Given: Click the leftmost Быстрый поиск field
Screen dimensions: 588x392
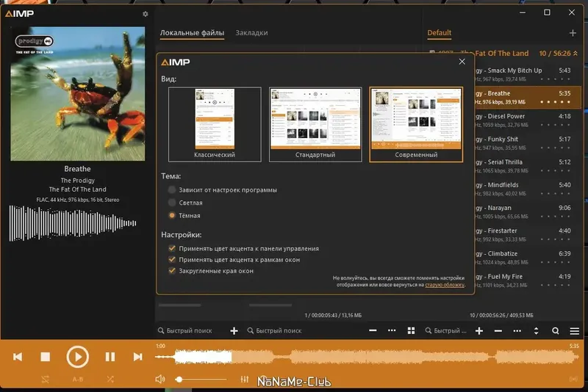Looking at the screenshot, I should [189, 331].
